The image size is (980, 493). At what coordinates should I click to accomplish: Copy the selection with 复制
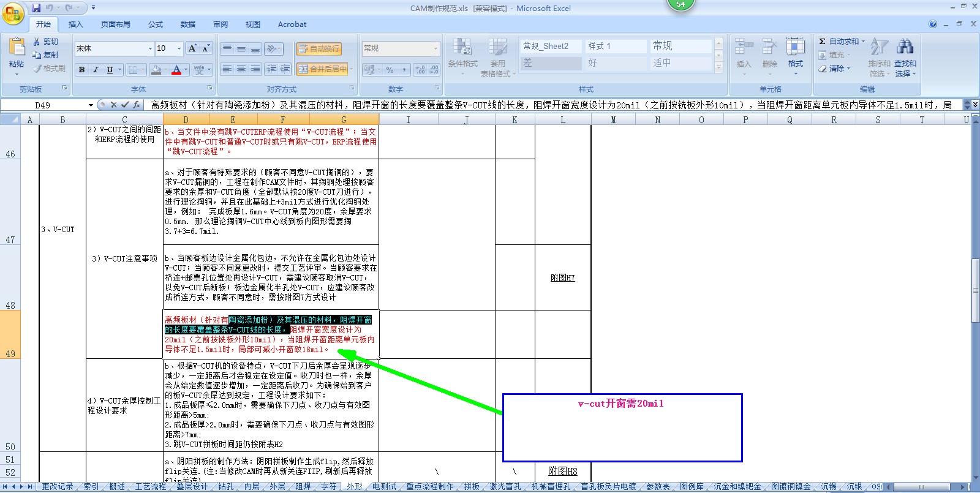tap(46, 55)
